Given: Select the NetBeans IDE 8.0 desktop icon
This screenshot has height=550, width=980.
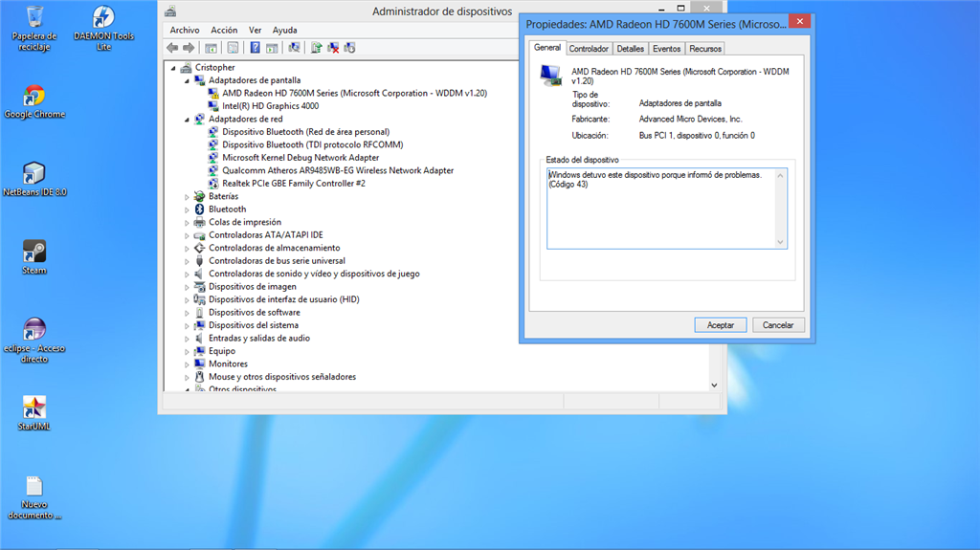Looking at the screenshot, I should [34, 180].
